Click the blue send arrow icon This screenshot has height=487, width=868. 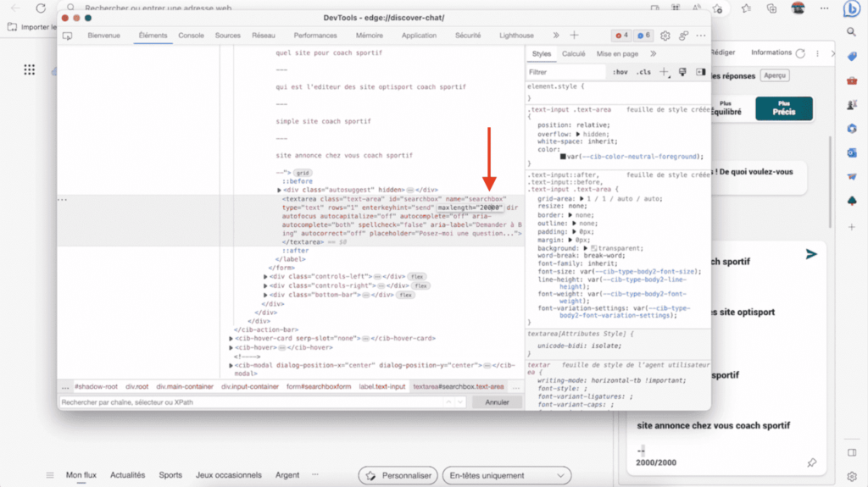tap(811, 253)
